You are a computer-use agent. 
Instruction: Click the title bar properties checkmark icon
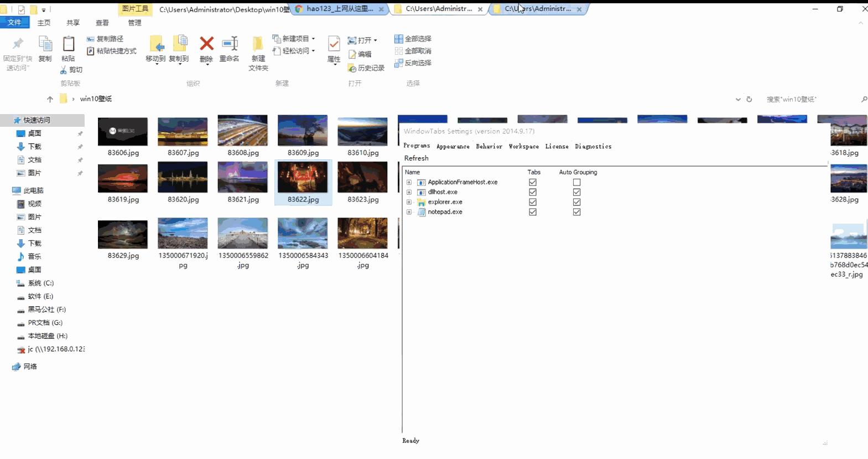point(21,9)
